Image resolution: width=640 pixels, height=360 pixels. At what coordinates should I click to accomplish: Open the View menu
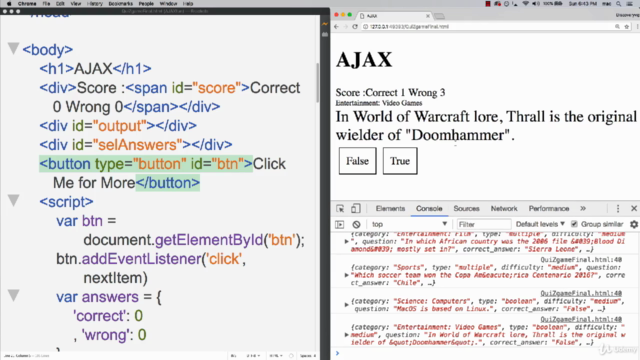point(76,4)
